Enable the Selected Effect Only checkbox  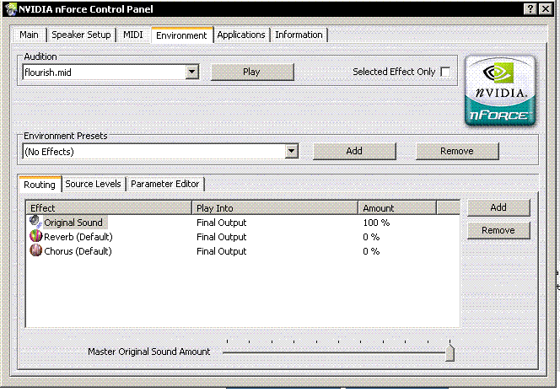click(x=445, y=72)
